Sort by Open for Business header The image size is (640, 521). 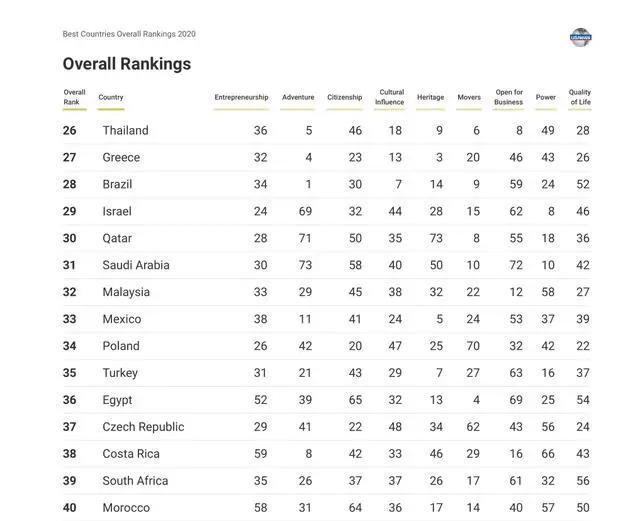point(509,97)
